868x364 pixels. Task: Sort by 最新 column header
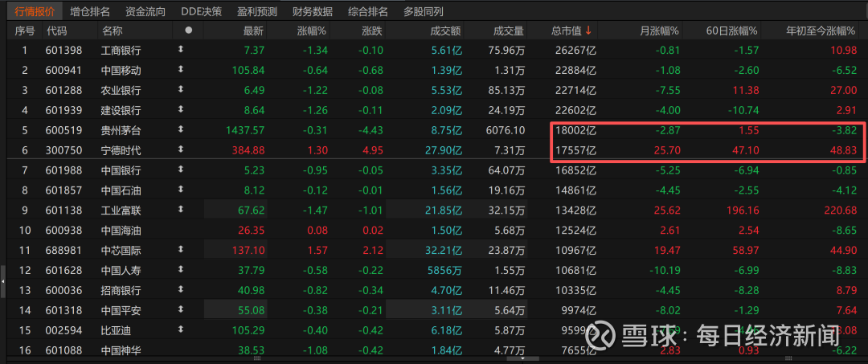(253, 31)
